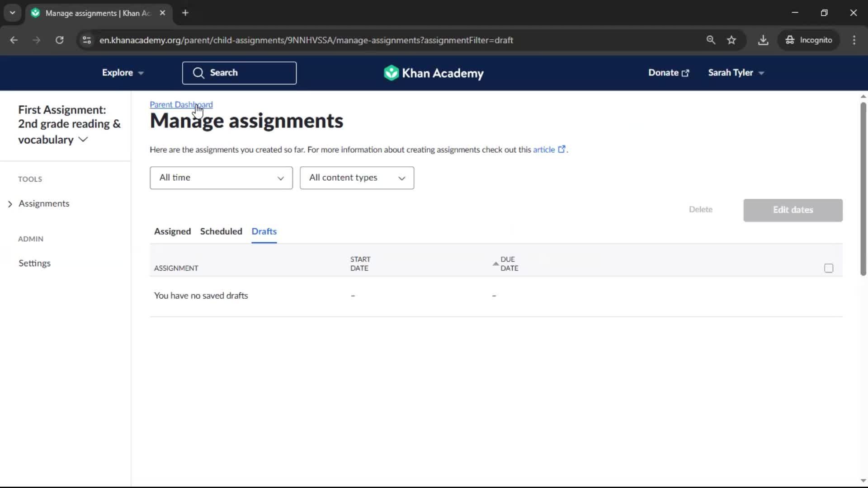Click the Donate link

pos(669,73)
